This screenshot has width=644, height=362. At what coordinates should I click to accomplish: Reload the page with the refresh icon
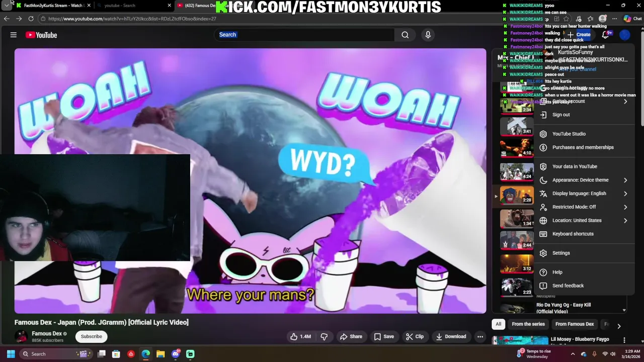click(31, 19)
